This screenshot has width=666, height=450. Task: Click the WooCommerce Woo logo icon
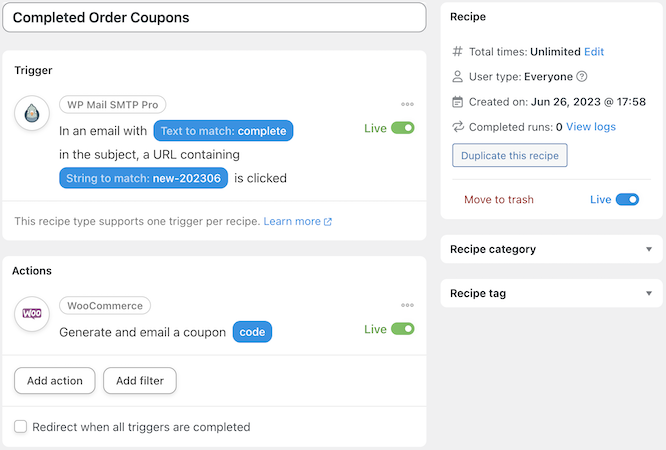coord(32,314)
